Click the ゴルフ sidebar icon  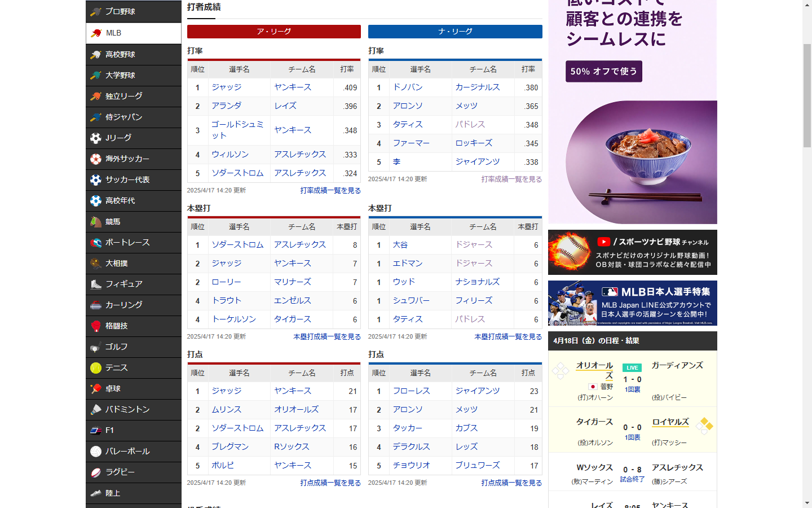pos(96,347)
